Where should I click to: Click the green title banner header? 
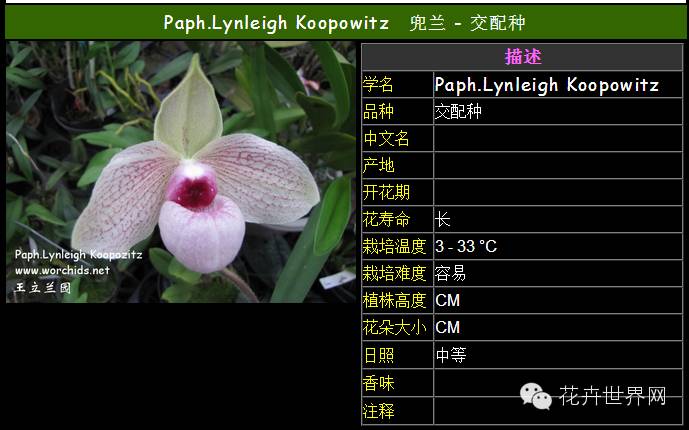click(x=344, y=22)
